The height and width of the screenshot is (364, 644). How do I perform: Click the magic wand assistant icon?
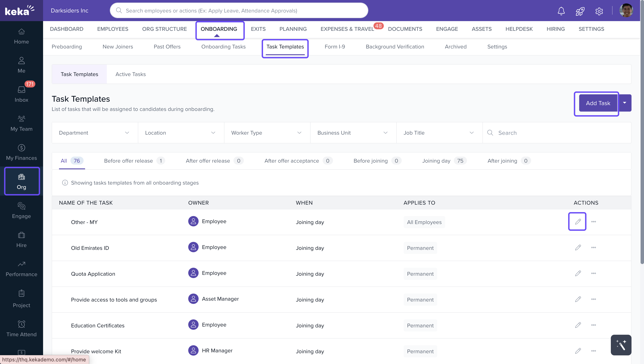[x=621, y=345]
